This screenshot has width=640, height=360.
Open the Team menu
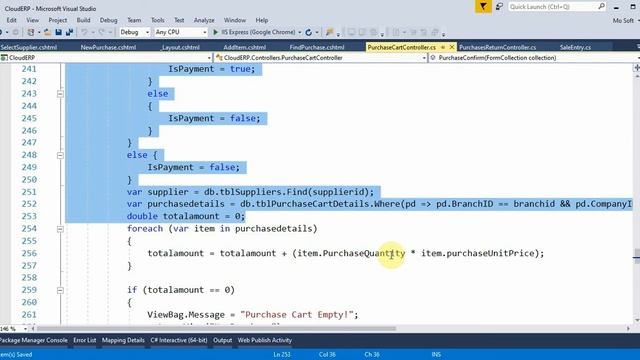coord(134,20)
